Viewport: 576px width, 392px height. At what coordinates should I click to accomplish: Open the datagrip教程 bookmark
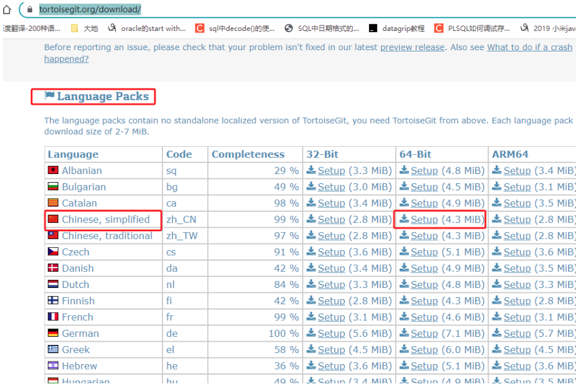click(x=397, y=28)
